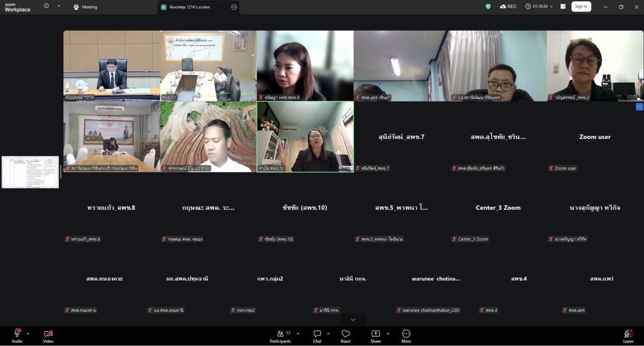Image resolution: width=644 pixels, height=346 pixels.
Task: Open the Participants panel icon
Action: pyautogui.click(x=280, y=333)
